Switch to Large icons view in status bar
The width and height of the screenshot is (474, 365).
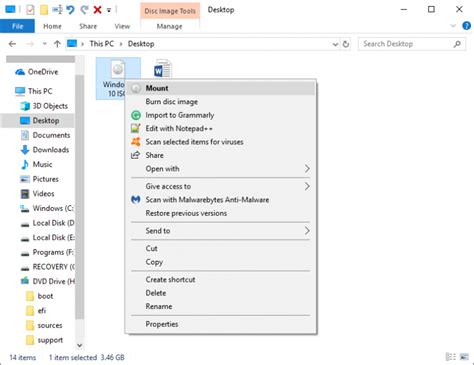(464, 357)
